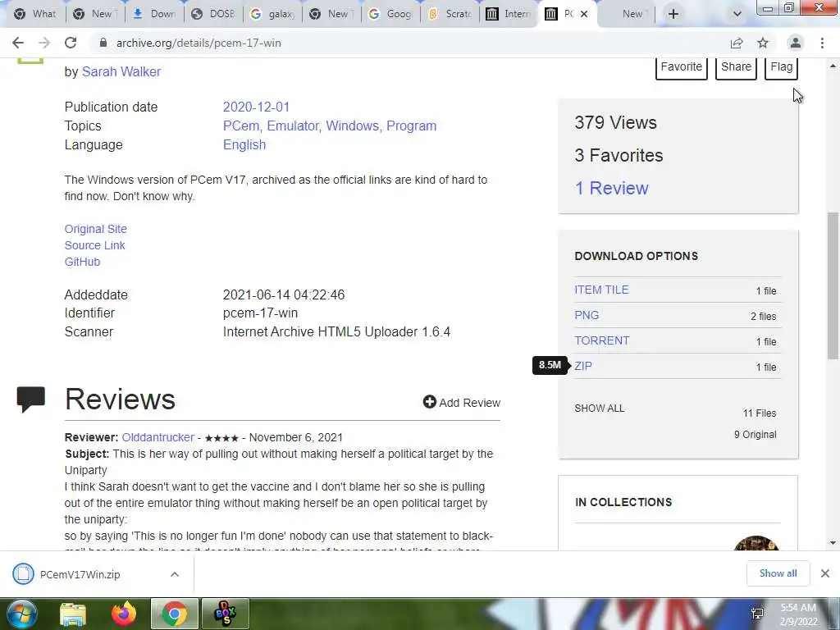The width and height of the screenshot is (840, 630).
Task: Click the collection thumbnail under In Collections
Action: click(756, 543)
